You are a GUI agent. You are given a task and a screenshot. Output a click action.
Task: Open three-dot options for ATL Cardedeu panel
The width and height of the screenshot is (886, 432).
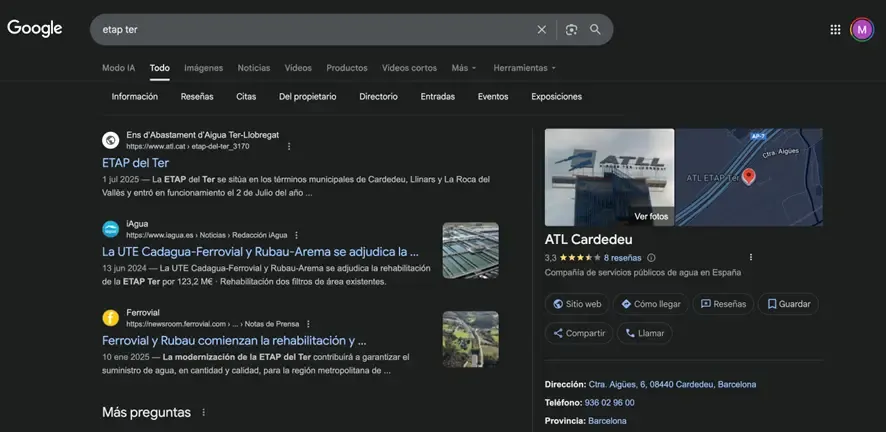(751, 257)
